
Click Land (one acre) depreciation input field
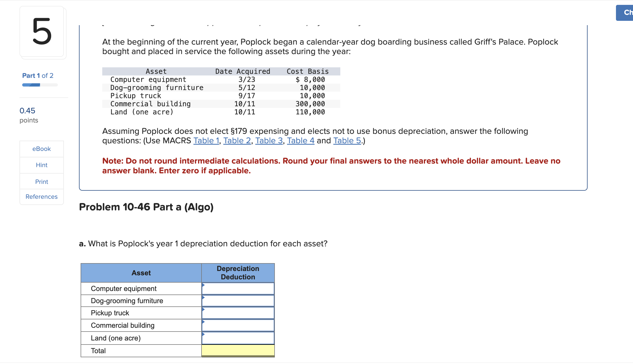coord(238,338)
